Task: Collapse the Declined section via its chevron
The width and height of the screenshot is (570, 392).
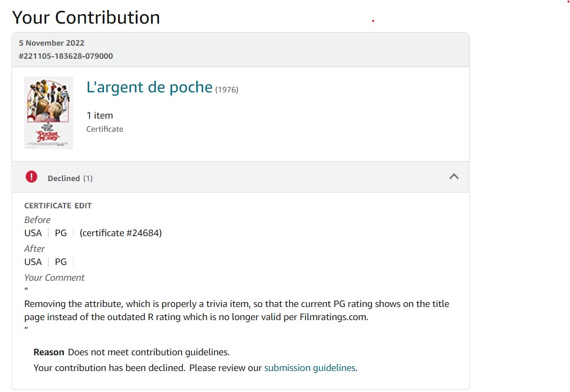Action: click(x=453, y=177)
